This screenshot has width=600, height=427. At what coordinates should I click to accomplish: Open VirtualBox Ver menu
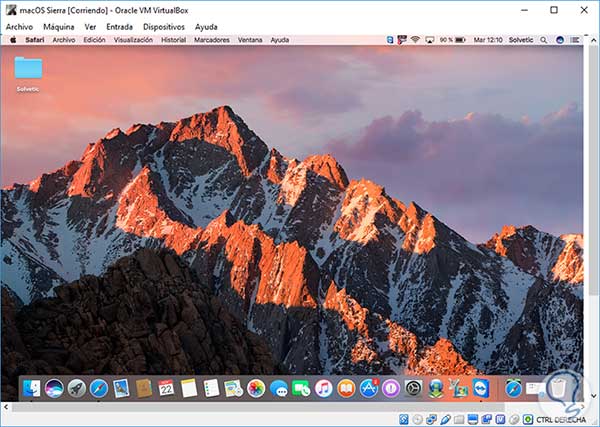(x=90, y=27)
